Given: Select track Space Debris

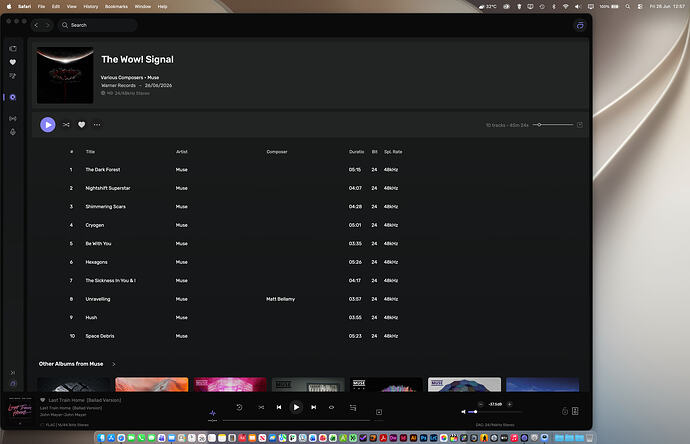Looking at the screenshot, I should [100, 336].
